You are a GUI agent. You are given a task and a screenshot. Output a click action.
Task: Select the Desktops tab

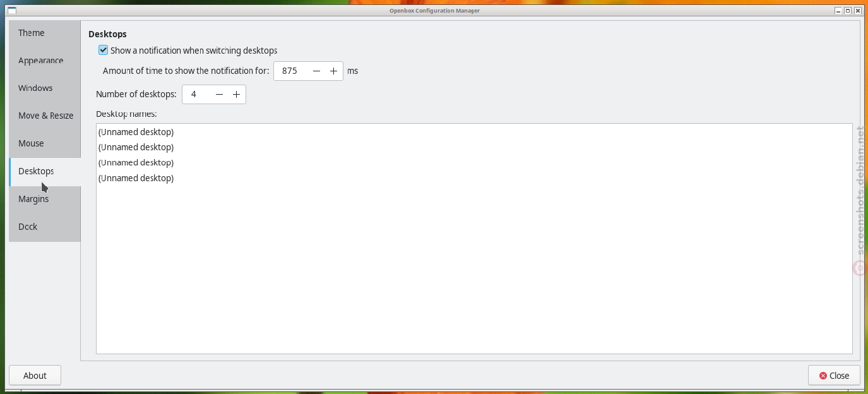(45, 172)
